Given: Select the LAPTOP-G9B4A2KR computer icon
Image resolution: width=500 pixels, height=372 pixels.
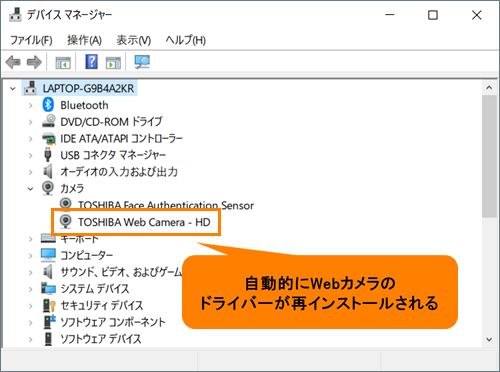Looking at the screenshot, I should pyautogui.click(x=30, y=88).
